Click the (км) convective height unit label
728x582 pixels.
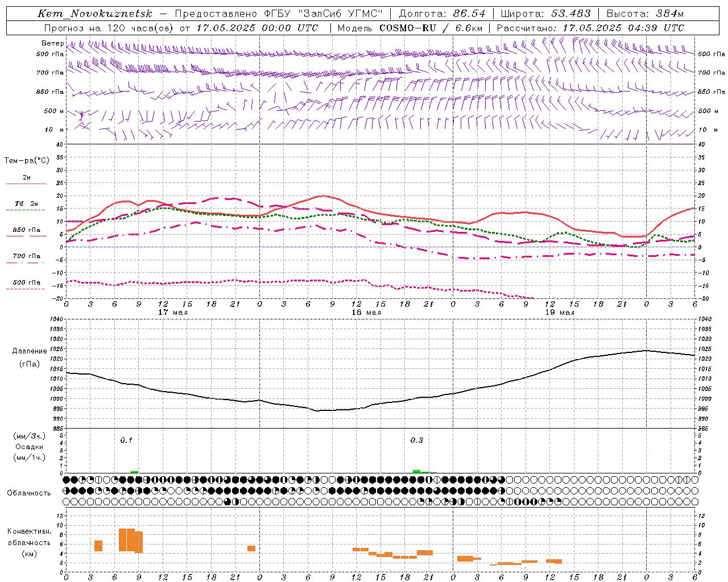point(30,554)
